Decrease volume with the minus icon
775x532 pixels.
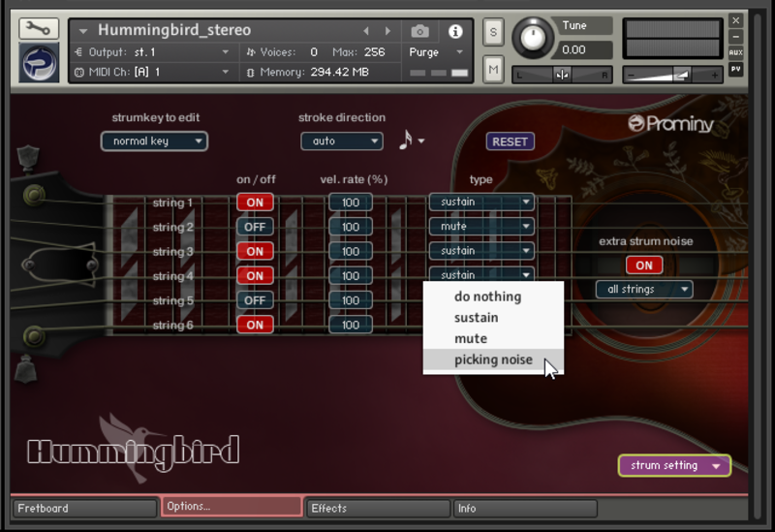pyautogui.click(x=631, y=76)
